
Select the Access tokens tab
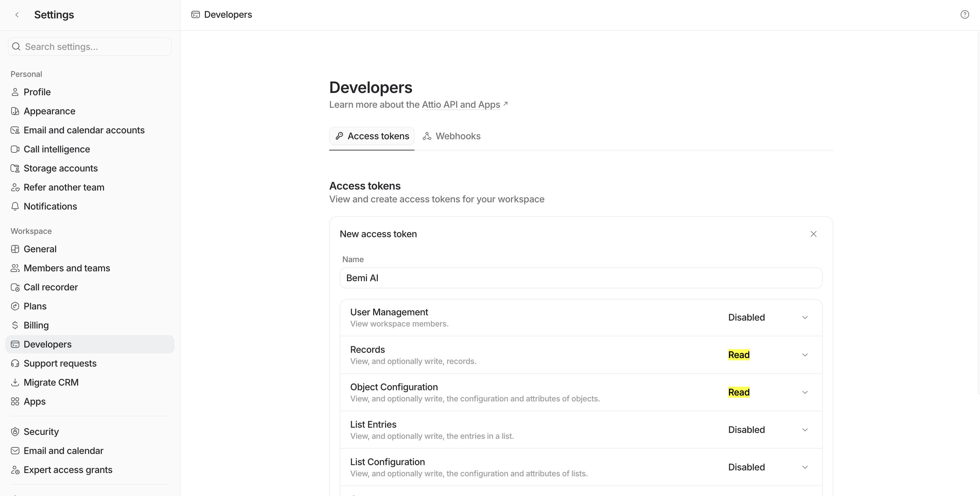372,136
